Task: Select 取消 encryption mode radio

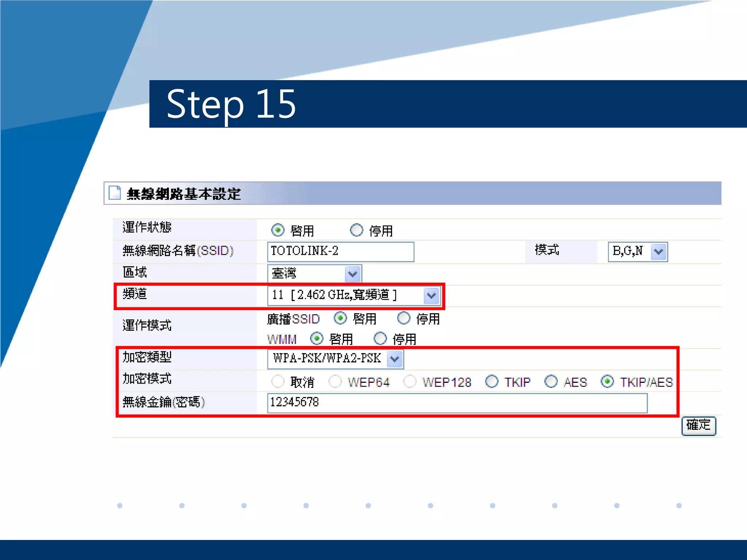Action: [x=278, y=382]
